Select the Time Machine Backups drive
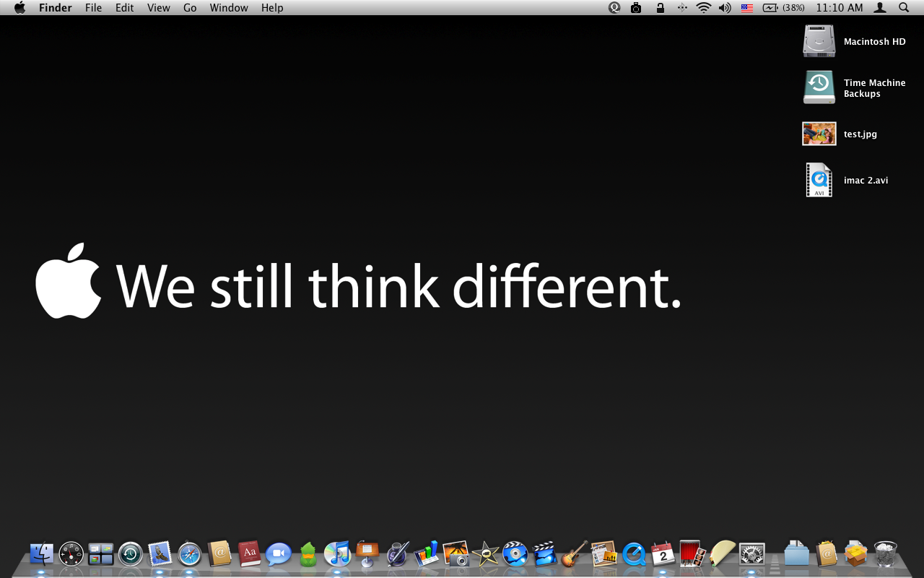The image size is (924, 578). [x=819, y=87]
